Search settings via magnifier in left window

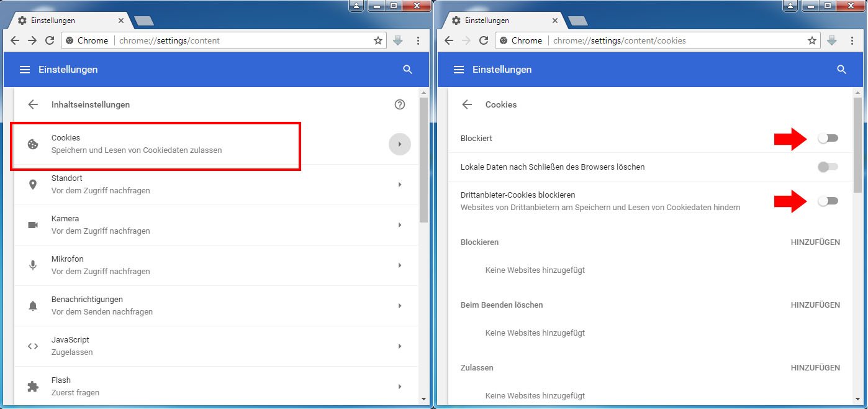[407, 70]
